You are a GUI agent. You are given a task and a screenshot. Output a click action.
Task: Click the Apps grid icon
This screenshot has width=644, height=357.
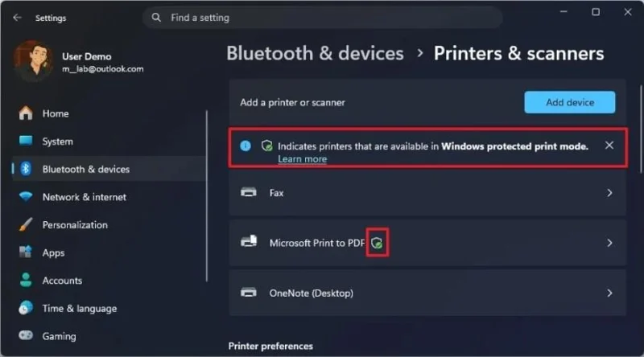[x=26, y=252]
